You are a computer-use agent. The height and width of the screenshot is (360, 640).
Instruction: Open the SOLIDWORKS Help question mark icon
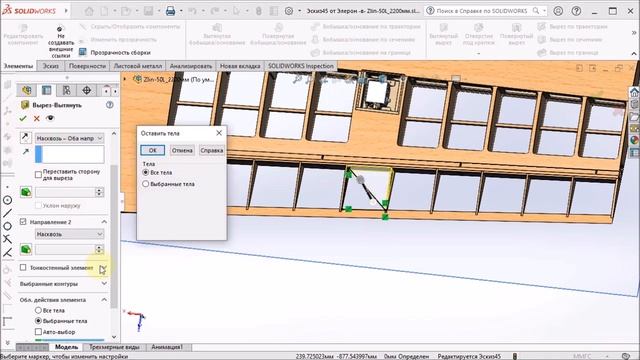(576, 11)
